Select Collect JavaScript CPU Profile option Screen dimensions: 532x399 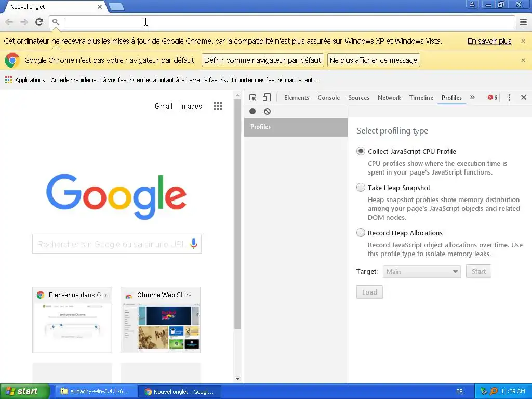(361, 151)
